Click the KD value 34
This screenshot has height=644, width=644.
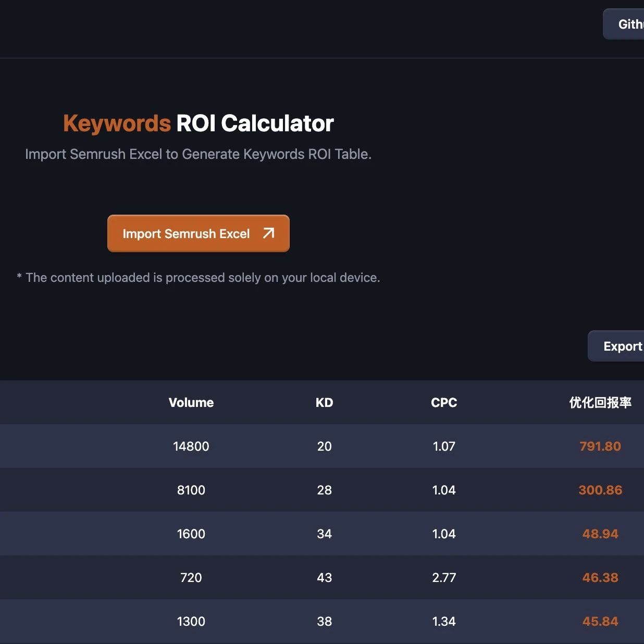tap(324, 534)
